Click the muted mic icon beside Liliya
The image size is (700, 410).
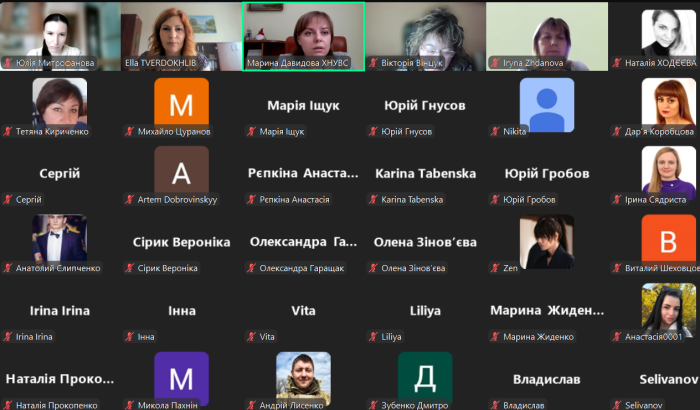coord(372,337)
